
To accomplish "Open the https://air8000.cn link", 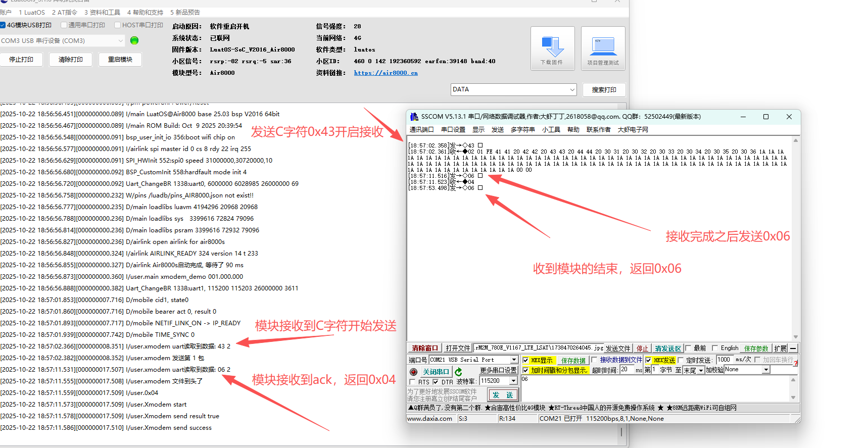I will (385, 73).
